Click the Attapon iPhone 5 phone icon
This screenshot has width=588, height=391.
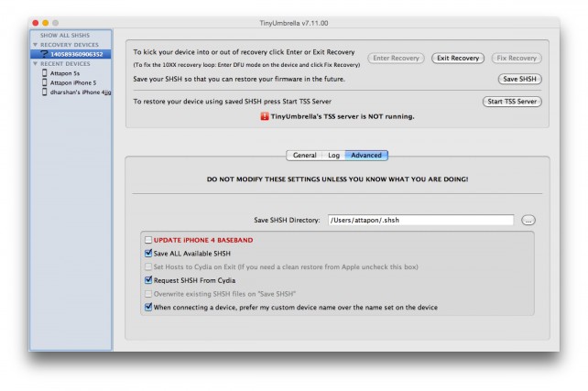coord(44,82)
